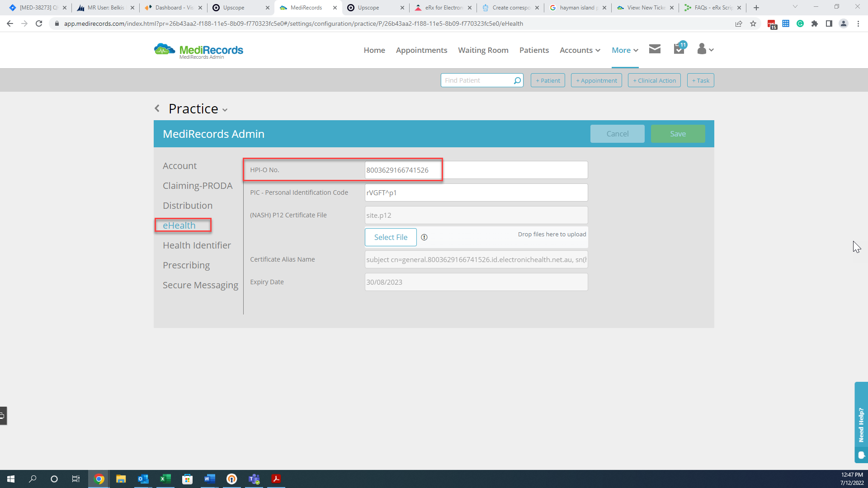
Task: Go to Home
Action: (x=374, y=50)
